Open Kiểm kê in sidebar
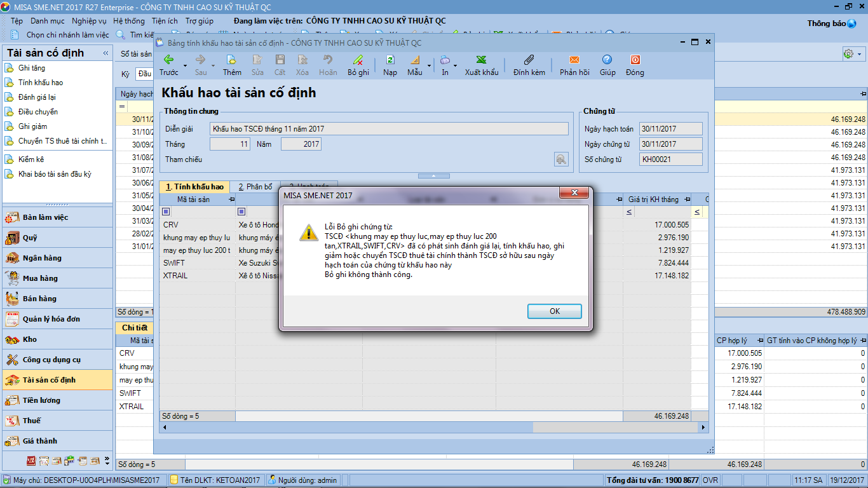 point(31,159)
